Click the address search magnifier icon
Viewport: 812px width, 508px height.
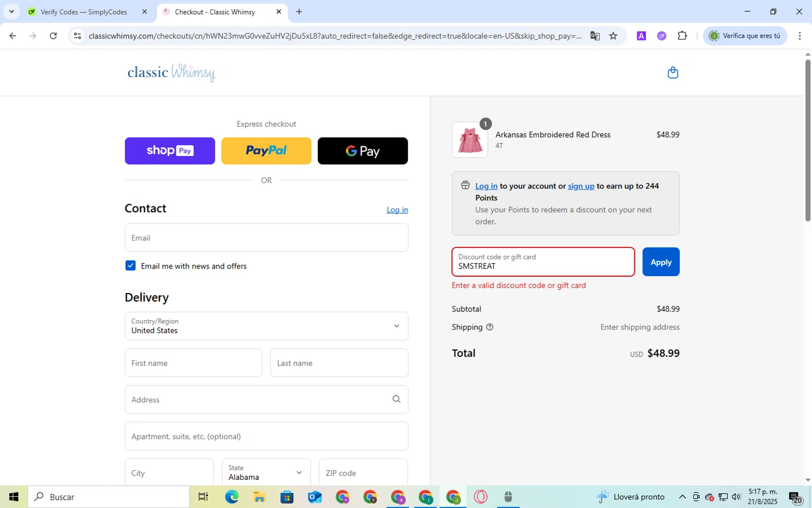coord(396,399)
